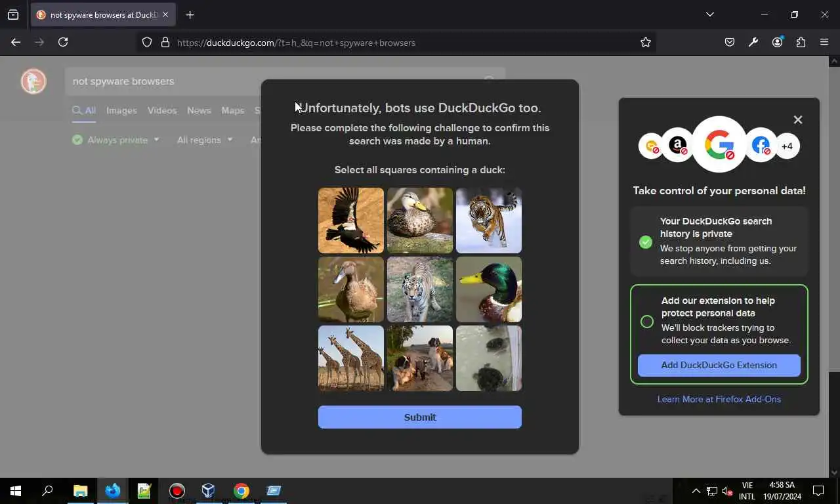Open the VirtualBox taskbar icon
This screenshot has height=504, width=840.
pyautogui.click(x=209, y=491)
